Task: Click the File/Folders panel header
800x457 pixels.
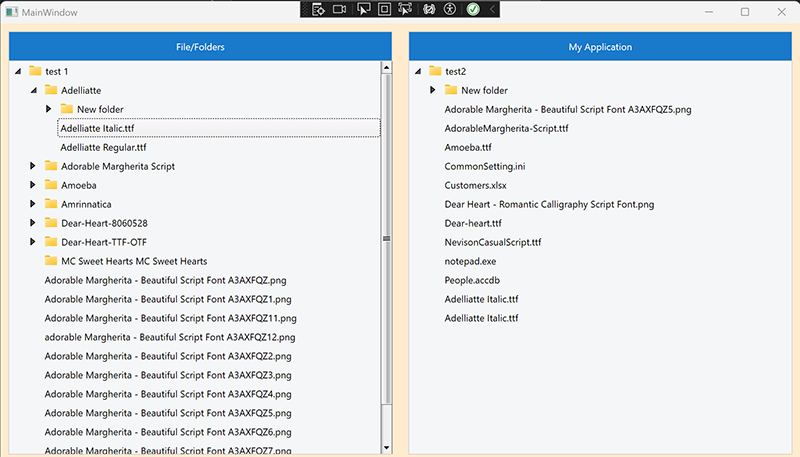Action: (200, 47)
